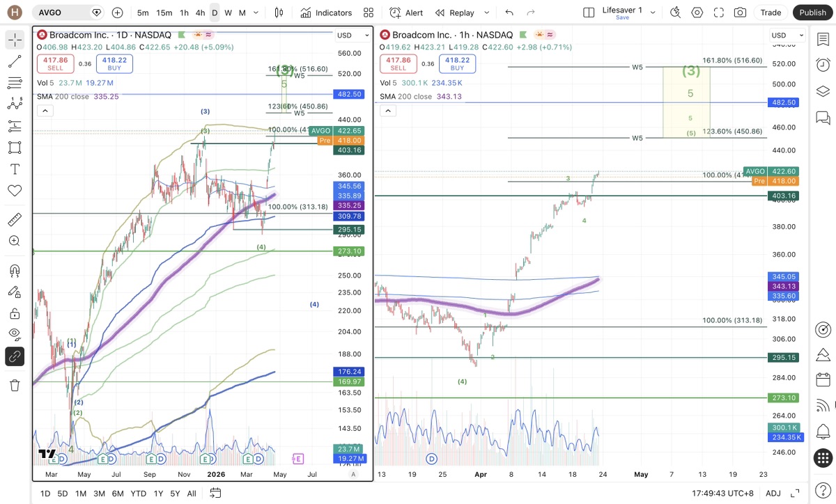This screenshot has width=836, height=504.
Task: Switch to the 4h timeframe
Action: [x=200, y=13]
